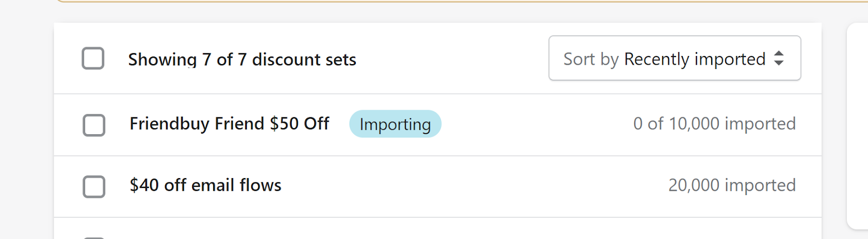Click 'Showing 7 of 7 discount sets' header text
Image resolution: width=868 pixels, height=239 pixels.
tap(242, 59)
